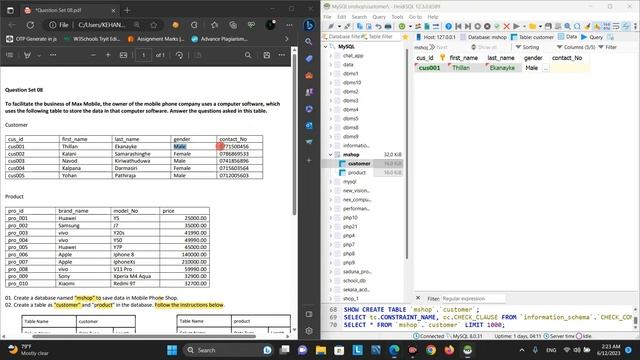Viewport: 640px width, 360px height.
Task: Open the W3Schools Tryit Editor bookmark
Action: click(x=92, y=39)
